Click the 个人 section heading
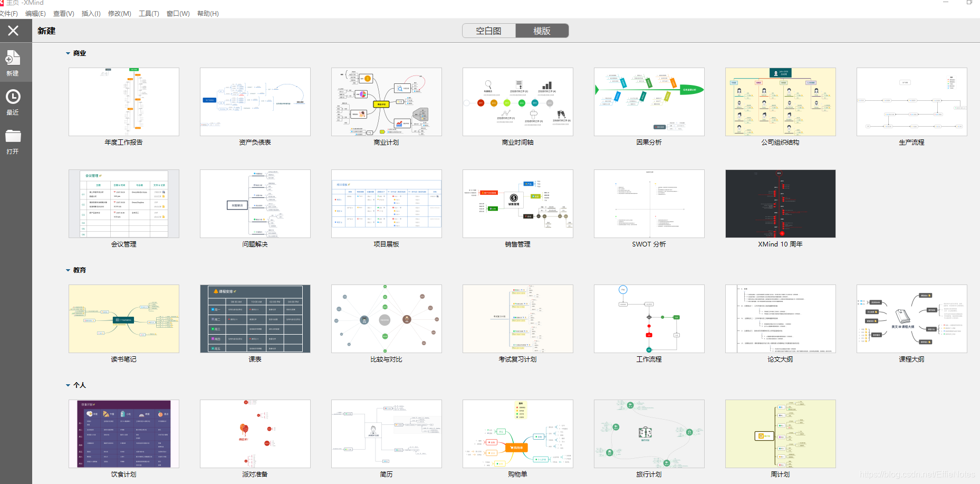Image resolution: width=980 pixels, height=484 pixels. [x=80, y=385]
